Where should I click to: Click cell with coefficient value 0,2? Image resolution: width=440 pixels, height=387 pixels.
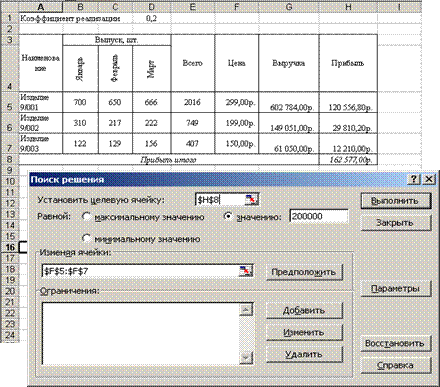tap(152, 18)
